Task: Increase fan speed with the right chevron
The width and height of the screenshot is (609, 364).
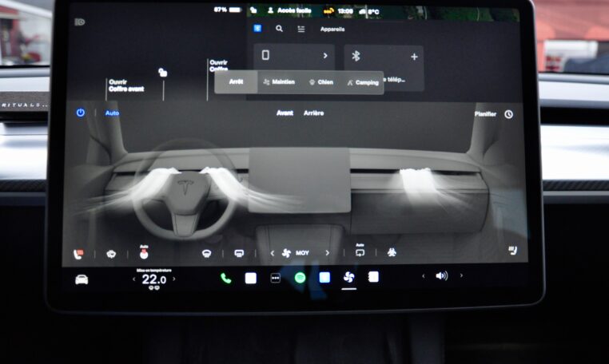Action: click(x=328, y=252)
